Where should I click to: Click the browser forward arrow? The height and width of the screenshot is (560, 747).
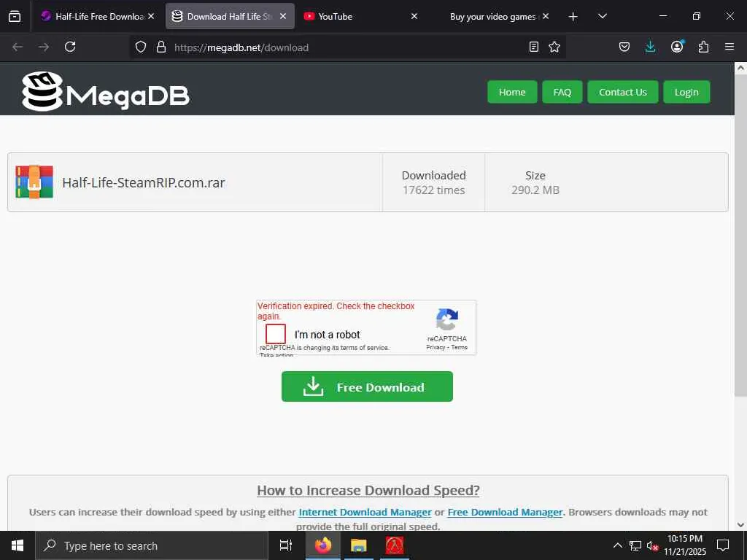44,47
